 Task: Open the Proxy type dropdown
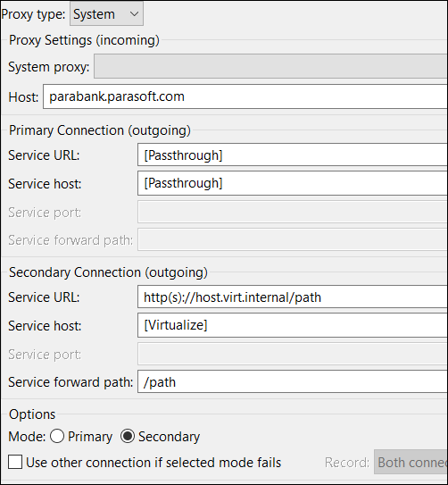(106, 13)
